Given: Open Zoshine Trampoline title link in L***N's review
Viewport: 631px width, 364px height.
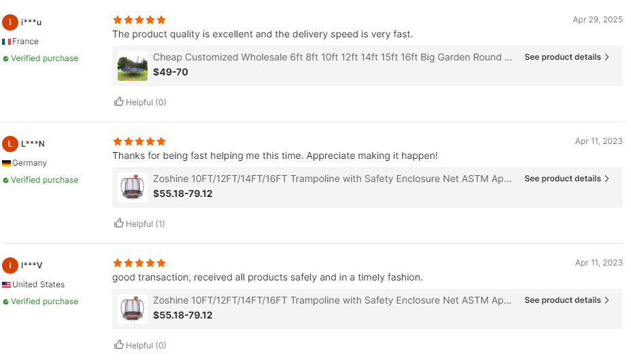Looking at the screenshot, I should 332,179.
